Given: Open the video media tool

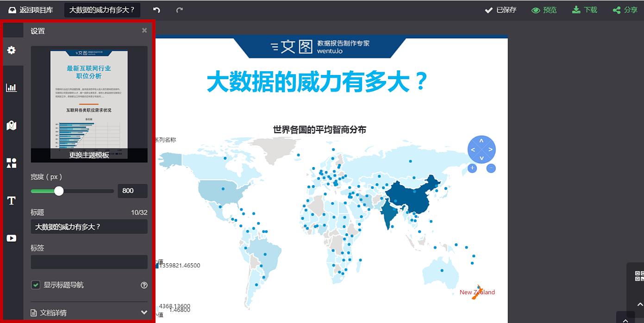Looking at the screenshot, I should click(12, 238).
